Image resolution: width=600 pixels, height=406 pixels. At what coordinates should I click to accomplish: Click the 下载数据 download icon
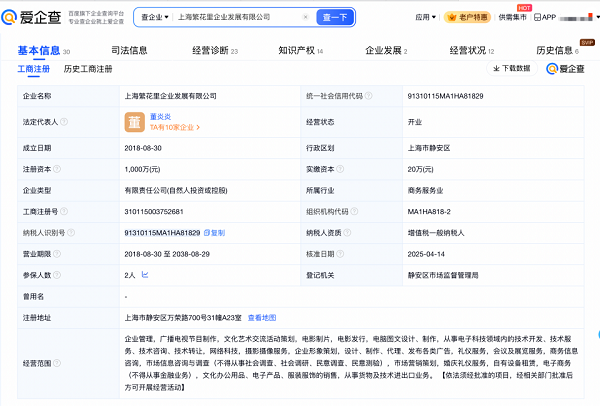pos(497,69)
